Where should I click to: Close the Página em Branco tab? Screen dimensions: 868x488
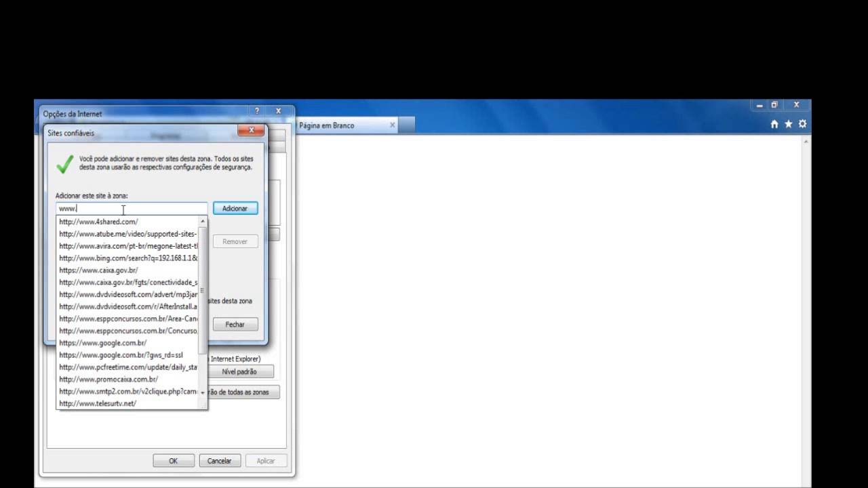point(392,125)
